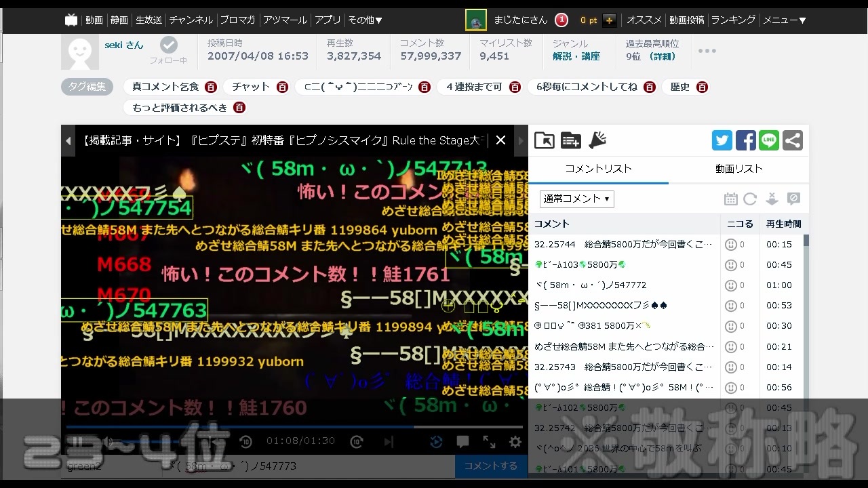This screenshot has width=868, height=488.
Task: Open the 通常コメント dropdown
Action: [x=577, y=199]
